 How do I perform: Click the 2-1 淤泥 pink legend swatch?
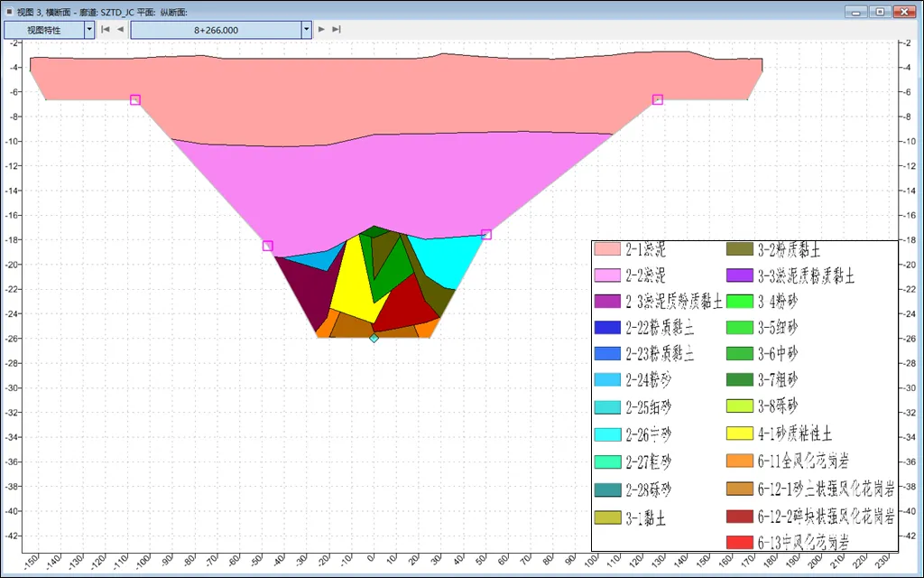[x=607, y=249]
